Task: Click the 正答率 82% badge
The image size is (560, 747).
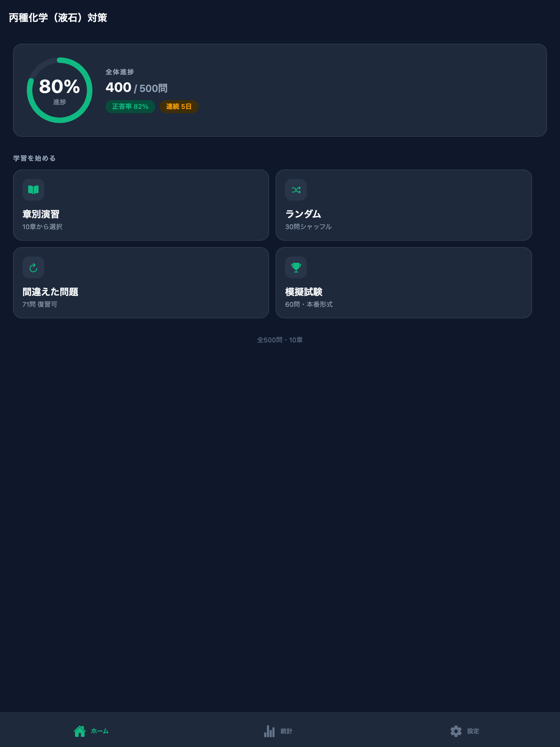Action: [x=130, y=106]
